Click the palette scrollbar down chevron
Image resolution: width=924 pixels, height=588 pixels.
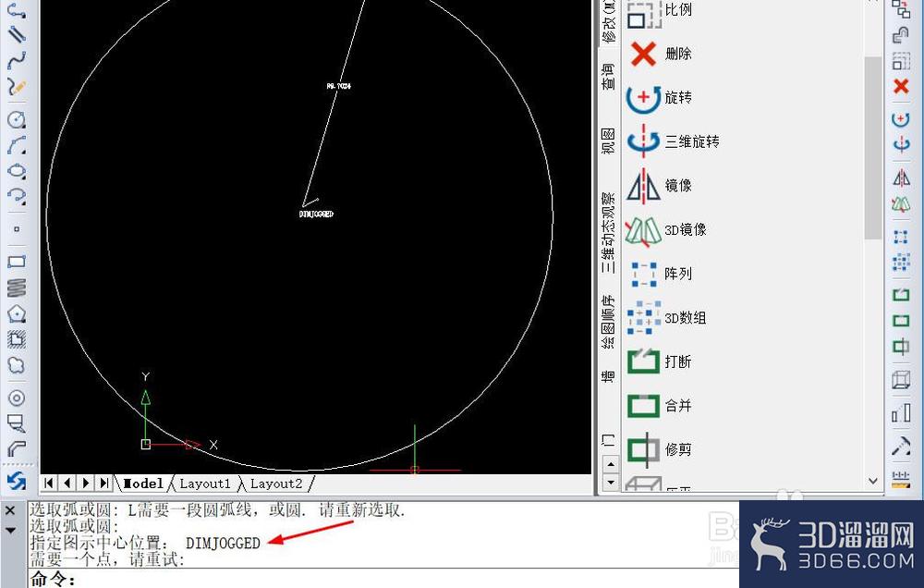[873, 482]
